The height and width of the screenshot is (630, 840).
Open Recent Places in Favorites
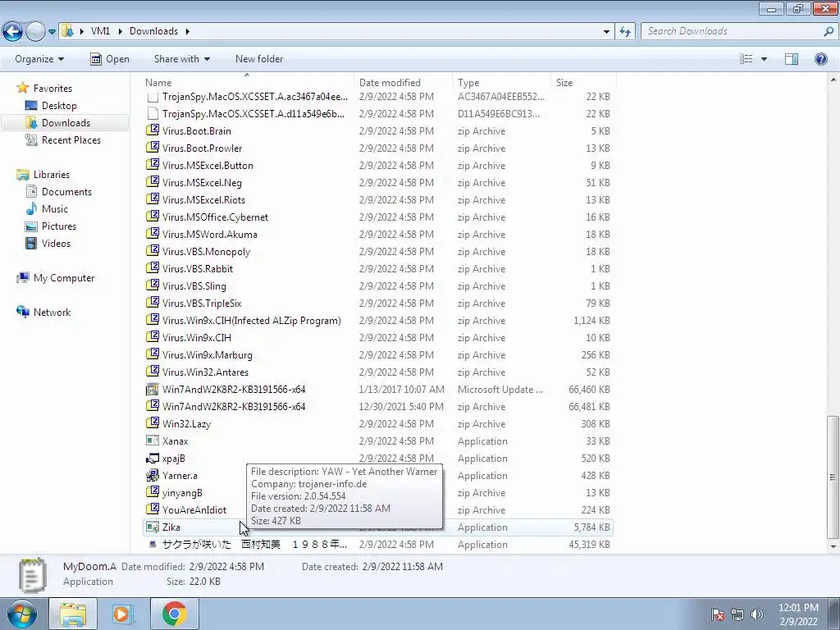[71, 139]
